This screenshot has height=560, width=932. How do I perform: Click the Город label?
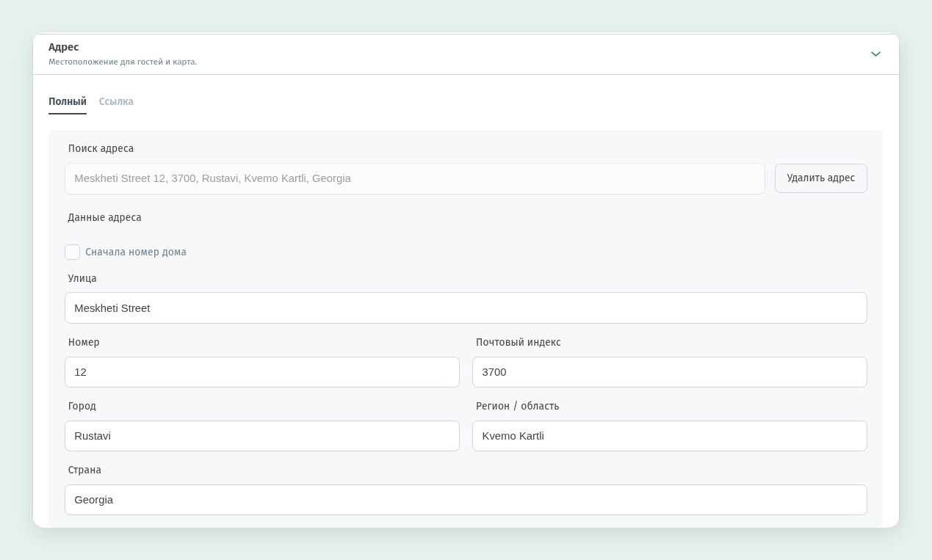82,406
